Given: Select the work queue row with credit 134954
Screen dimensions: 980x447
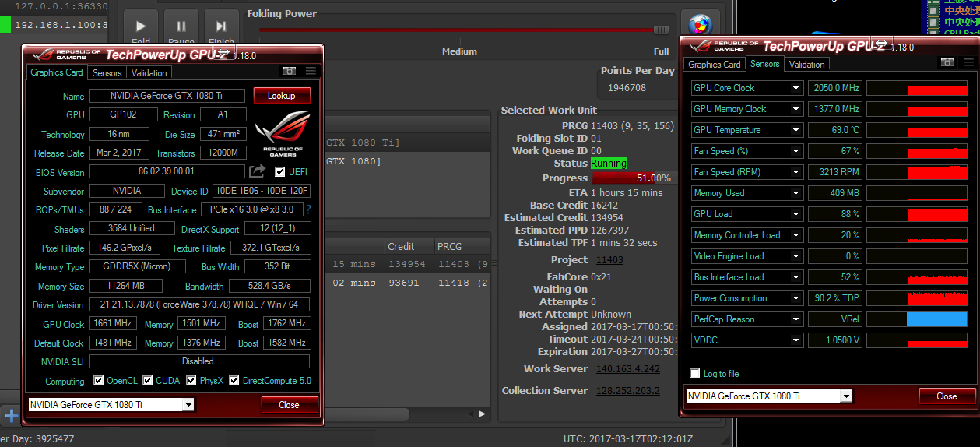Looking at the screenshot, I should pos(409,264).
